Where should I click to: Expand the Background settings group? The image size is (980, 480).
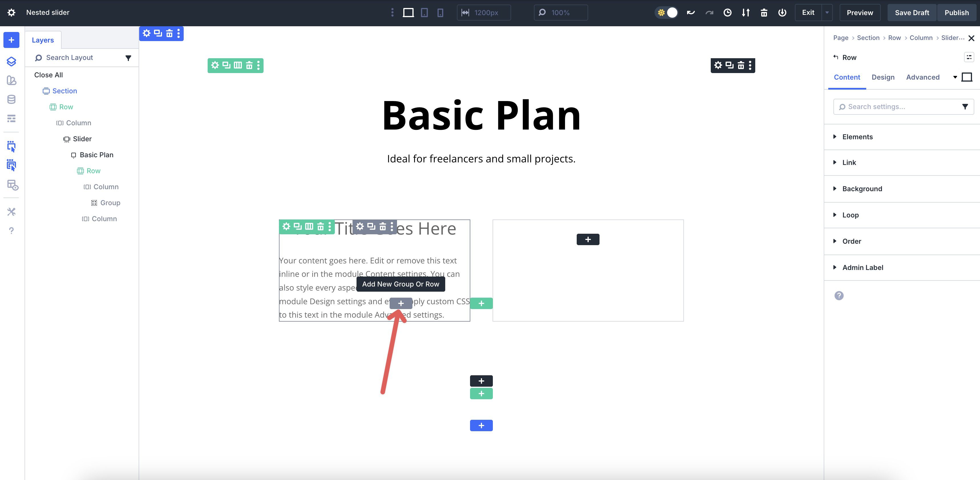862,189
